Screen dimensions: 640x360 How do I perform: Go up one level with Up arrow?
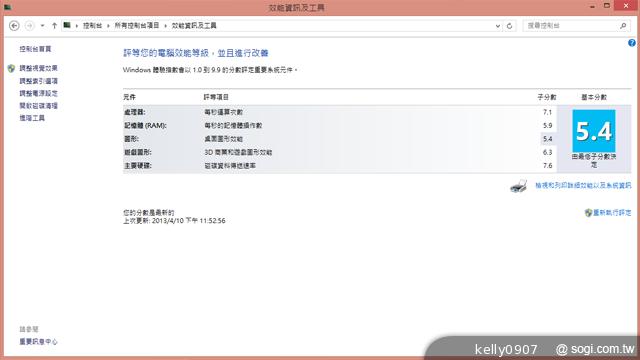[x=54, y=26]
